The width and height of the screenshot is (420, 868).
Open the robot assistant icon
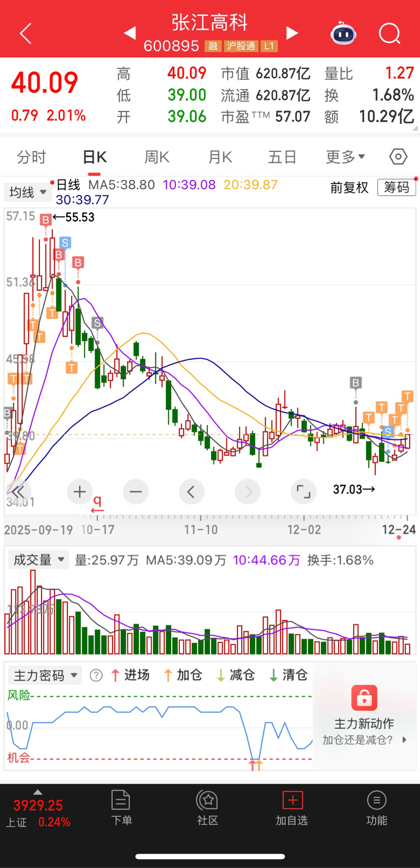[343, 33]
